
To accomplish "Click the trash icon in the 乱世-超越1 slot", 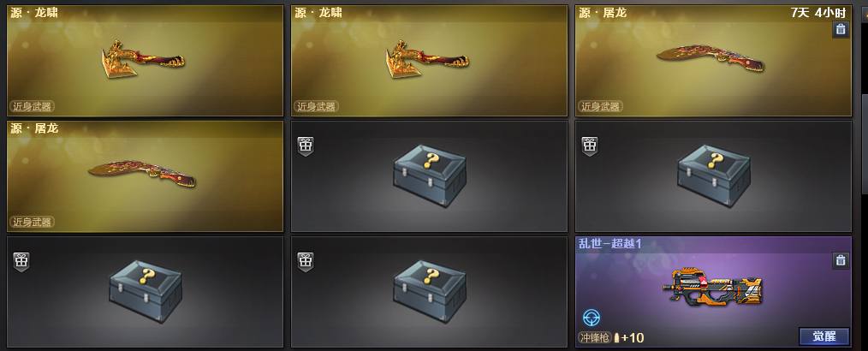I will [841, 261].
